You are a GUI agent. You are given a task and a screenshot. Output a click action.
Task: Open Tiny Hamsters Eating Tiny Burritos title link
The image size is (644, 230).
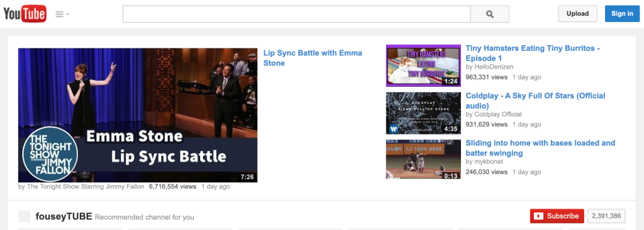(533, 53)
